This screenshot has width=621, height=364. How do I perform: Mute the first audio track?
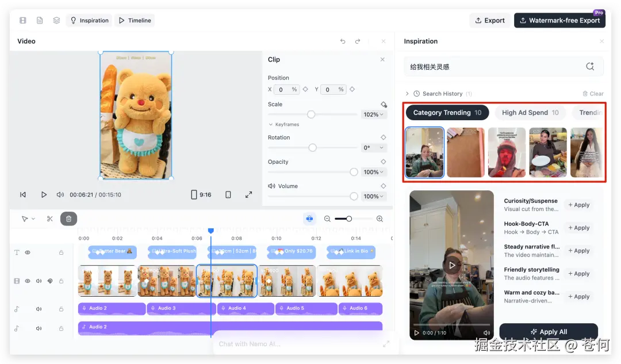pyautogui.click(x=39, y=309)
